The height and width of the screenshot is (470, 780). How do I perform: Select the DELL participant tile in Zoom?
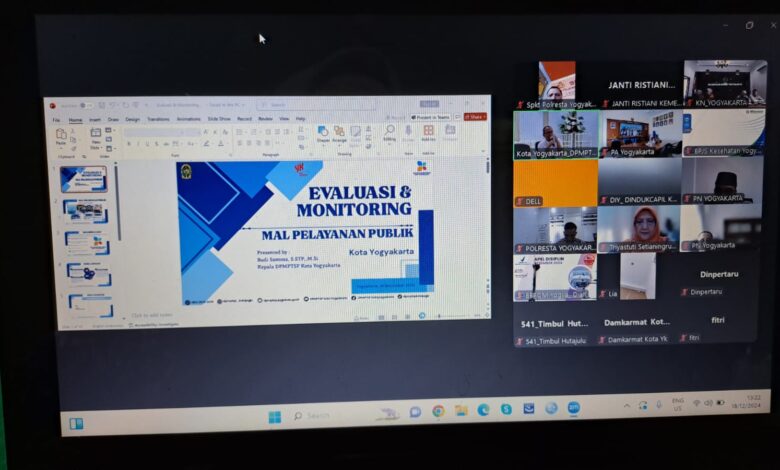point(556,184)
